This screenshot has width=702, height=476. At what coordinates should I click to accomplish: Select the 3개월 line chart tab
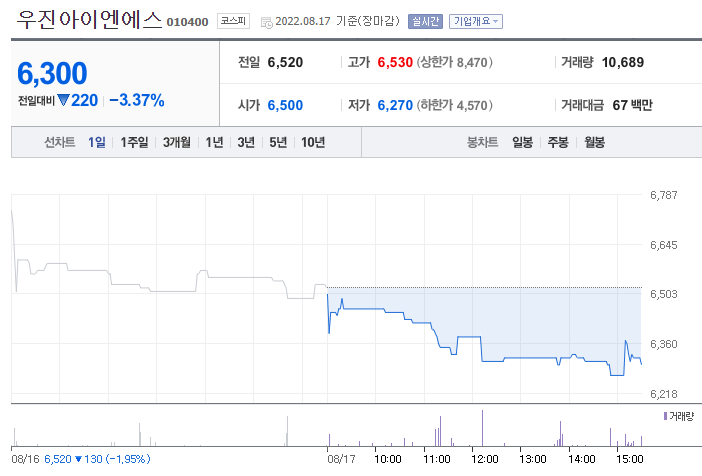(176, 142)
